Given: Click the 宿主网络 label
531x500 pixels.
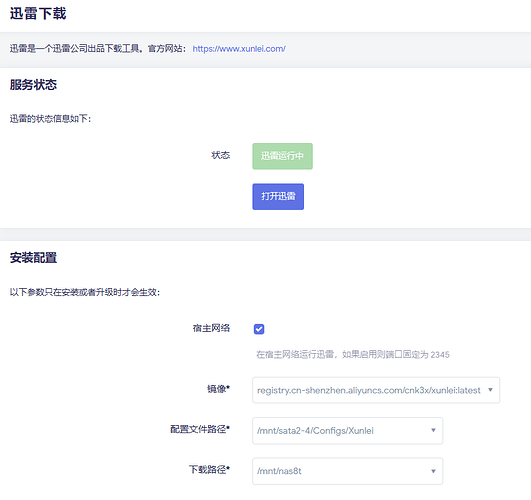Looking at the screenshot, I should tap(211, 328).
